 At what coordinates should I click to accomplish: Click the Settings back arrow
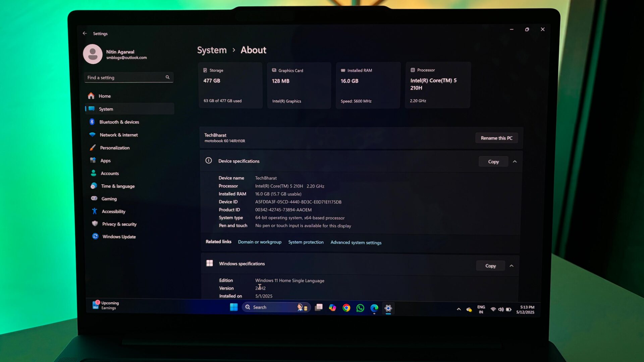pos(85,33)
